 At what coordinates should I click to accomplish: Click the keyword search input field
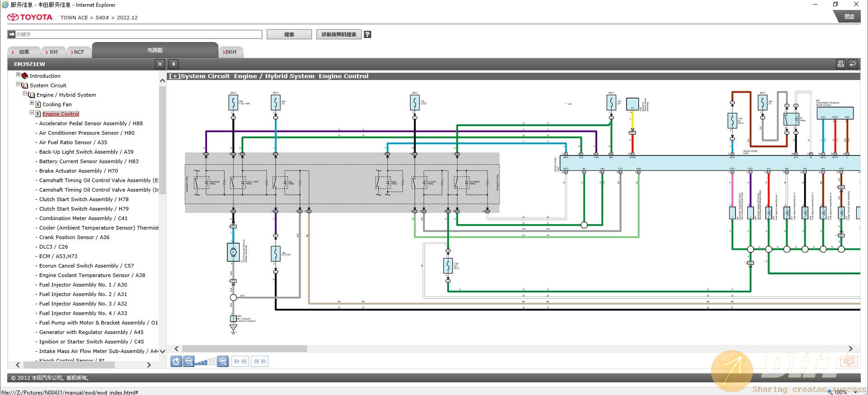click(x=135, y=34)
